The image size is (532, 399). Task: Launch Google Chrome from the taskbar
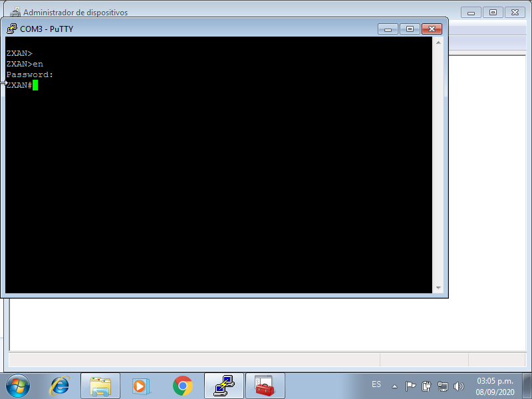pos(182,386)
